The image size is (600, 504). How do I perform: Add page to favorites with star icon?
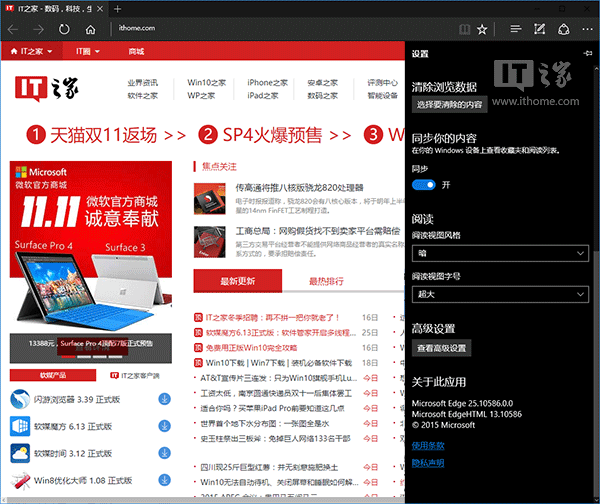482,29
